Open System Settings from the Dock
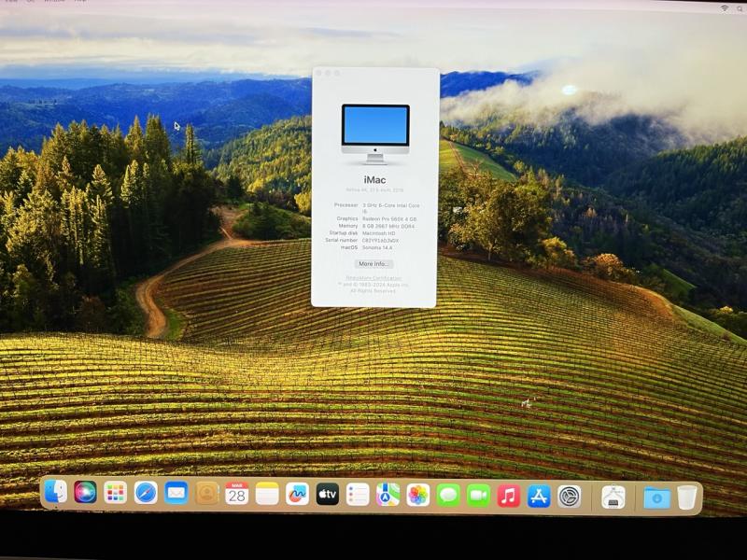The height and width of the screenshot is (560, 747). [x=570, y=497]
